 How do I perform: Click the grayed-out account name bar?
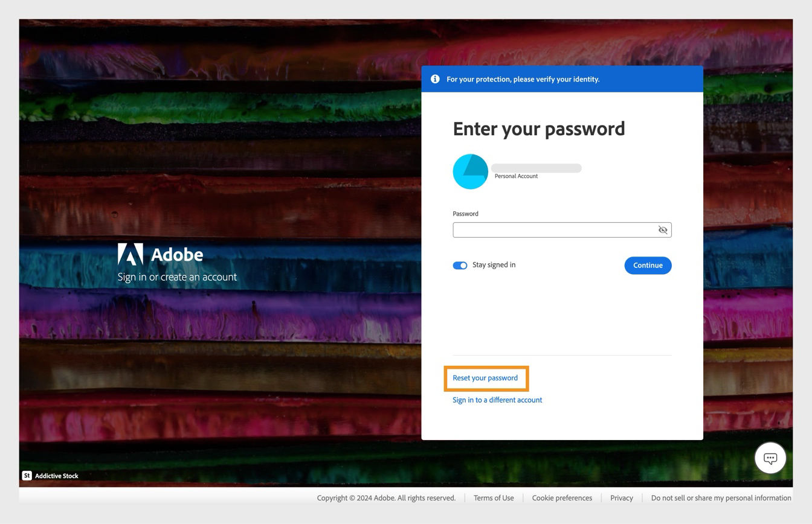(536, 168)
